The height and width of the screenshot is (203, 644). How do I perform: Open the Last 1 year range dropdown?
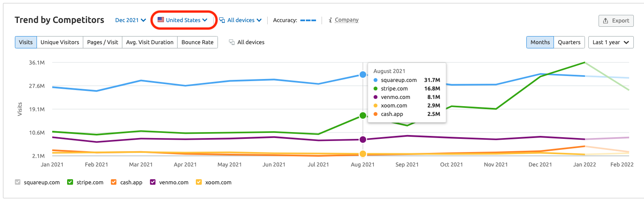(x=610, y=42)
